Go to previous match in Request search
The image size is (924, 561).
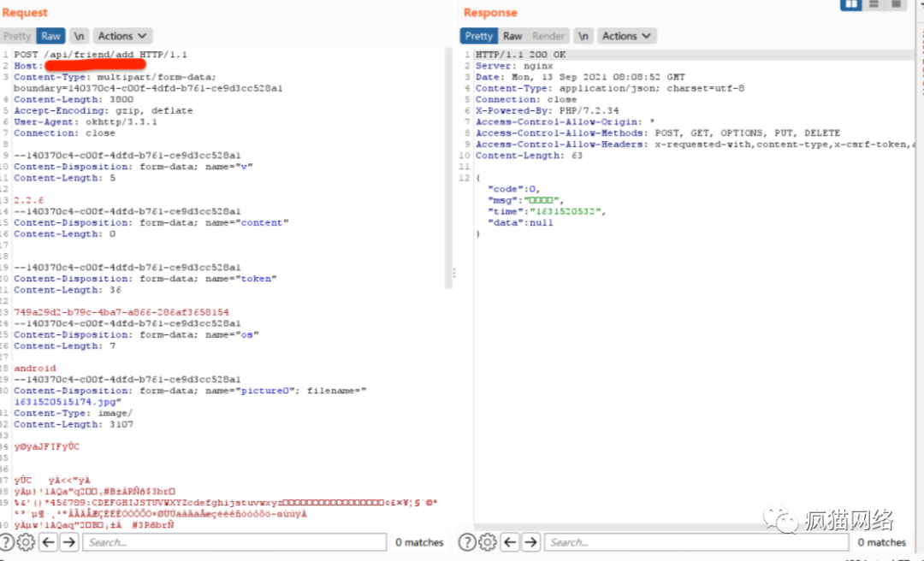(x=48, y=542)
